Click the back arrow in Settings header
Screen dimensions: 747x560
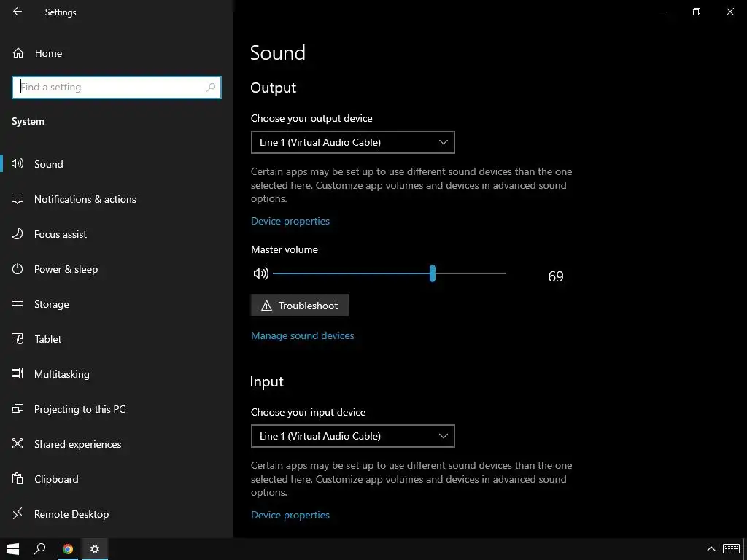coord(18,12)
